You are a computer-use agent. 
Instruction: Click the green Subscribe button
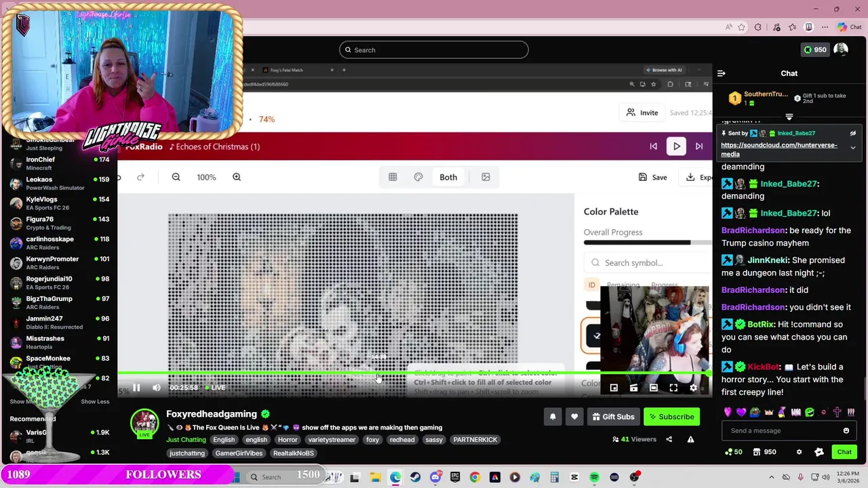[x=671, y=417]
